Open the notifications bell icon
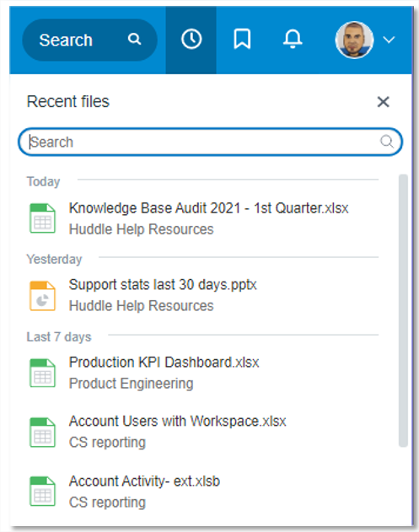The width and height of the screenshot is (419, 532). tap(293, 39)
